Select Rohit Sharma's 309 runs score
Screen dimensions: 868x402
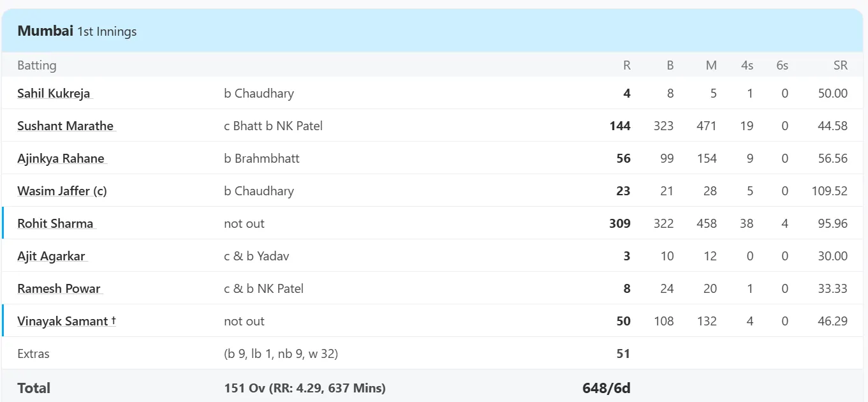620,223
